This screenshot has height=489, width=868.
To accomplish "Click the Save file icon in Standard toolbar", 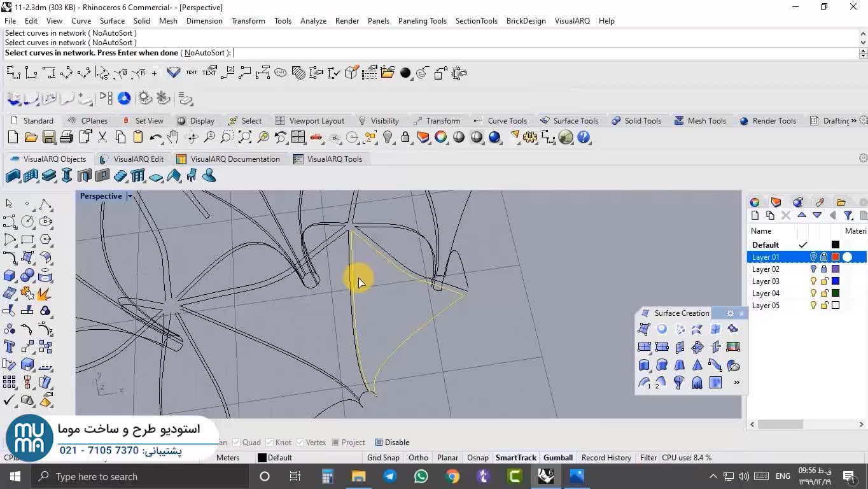I will coord(49,138).
